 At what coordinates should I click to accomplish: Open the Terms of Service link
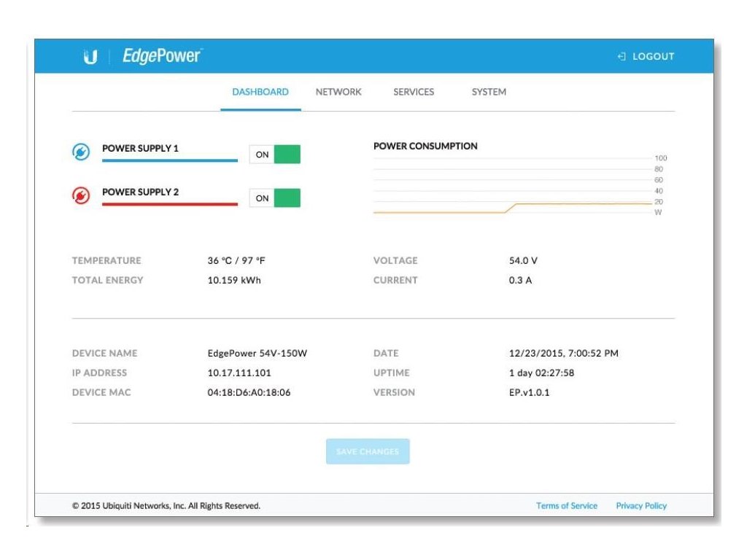tap(566, 505)
